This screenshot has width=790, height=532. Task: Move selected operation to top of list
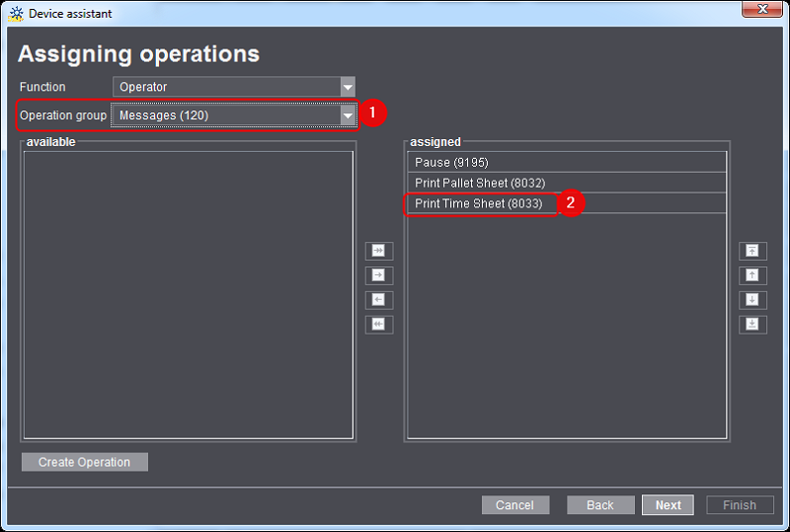(752, 251)
